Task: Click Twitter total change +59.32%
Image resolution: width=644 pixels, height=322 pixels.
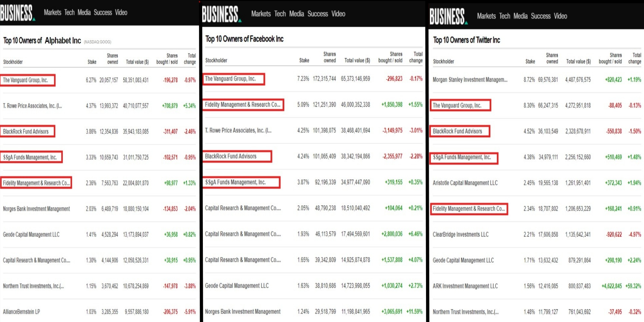Action: (633, 286)
